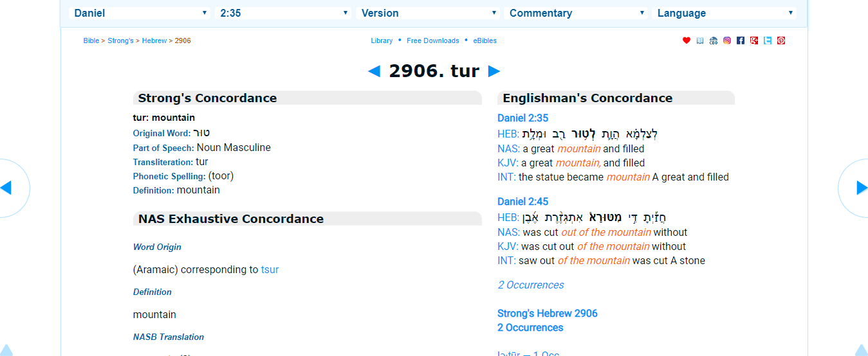868x356 pixels.
Task: Open the Free Downloads menu link
Action: (x=433, y=40)
